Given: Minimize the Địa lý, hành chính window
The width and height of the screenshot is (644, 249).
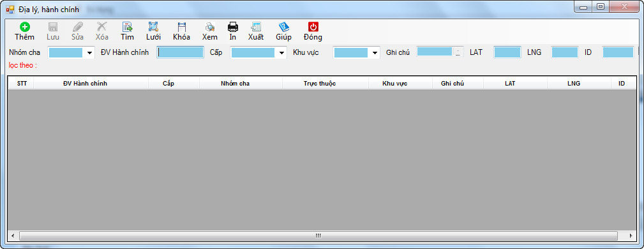Looking at the screenshot, I should (x=583, y=6).
